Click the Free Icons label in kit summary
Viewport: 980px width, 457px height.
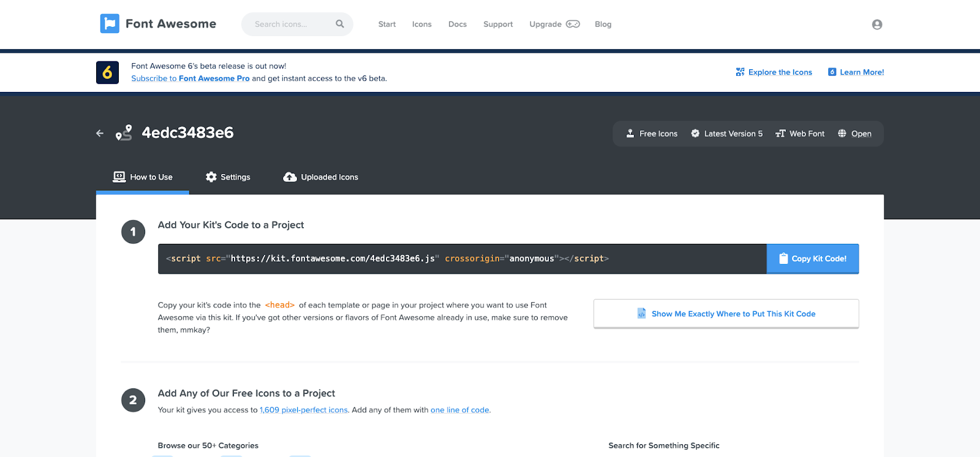pyautogui.click(x=658, y=134)
